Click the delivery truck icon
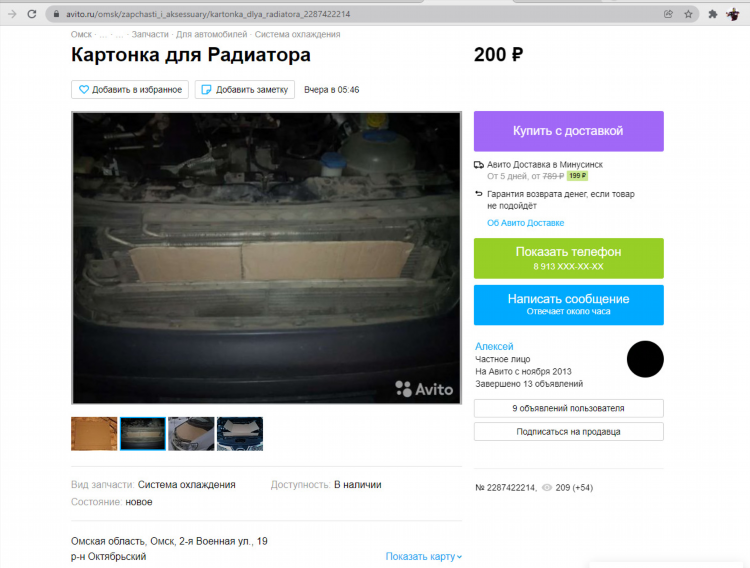The height and width of the screenshot is (568, 750). [479, 165]
